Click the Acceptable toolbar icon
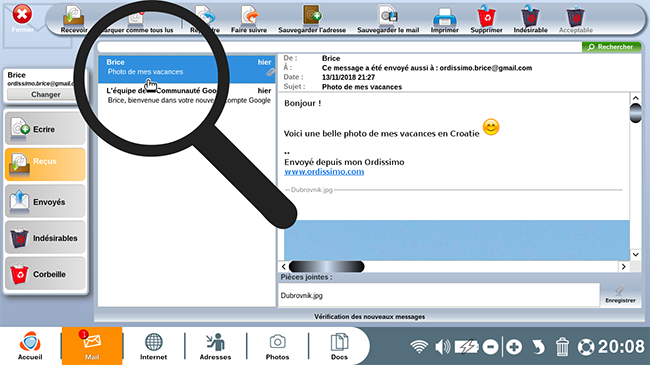Viewport: 650px width, 365px height. coord(575,19)
